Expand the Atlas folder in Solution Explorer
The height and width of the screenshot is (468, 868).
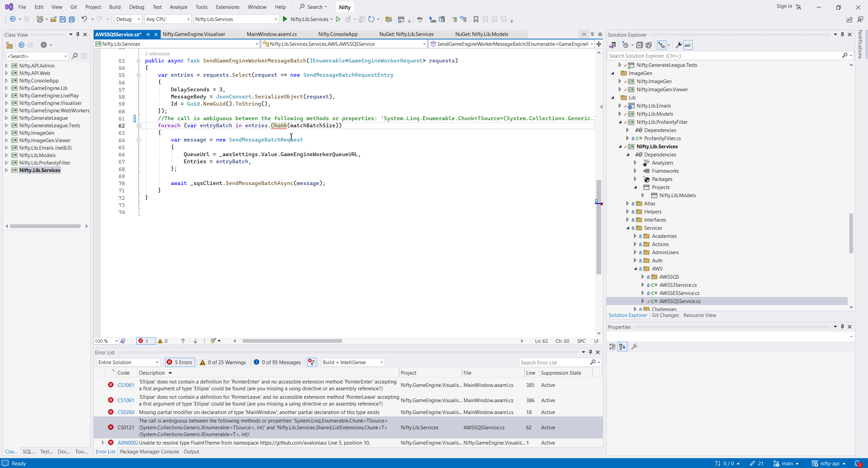pyautogui.click(x=627, y=203)
